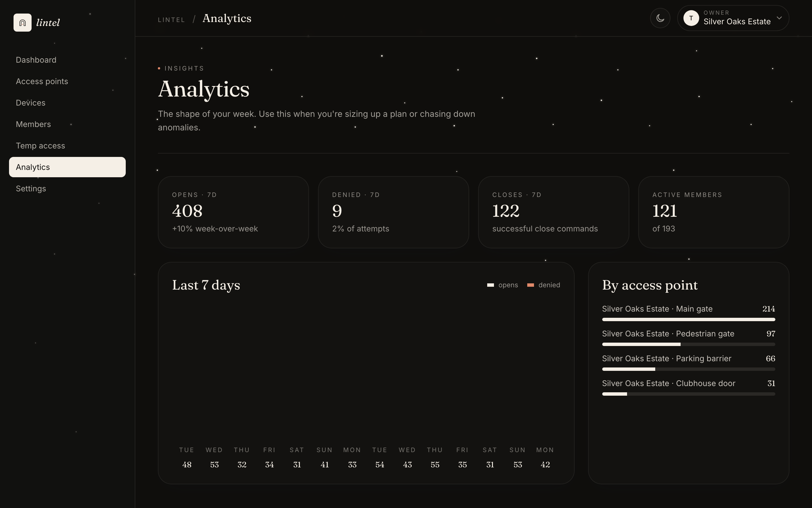Open Temp access in sidebar

[67, 146]
